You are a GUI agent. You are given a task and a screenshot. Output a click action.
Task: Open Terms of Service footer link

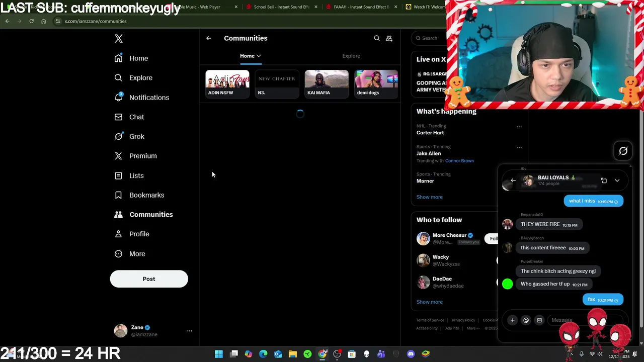point(430,320)
